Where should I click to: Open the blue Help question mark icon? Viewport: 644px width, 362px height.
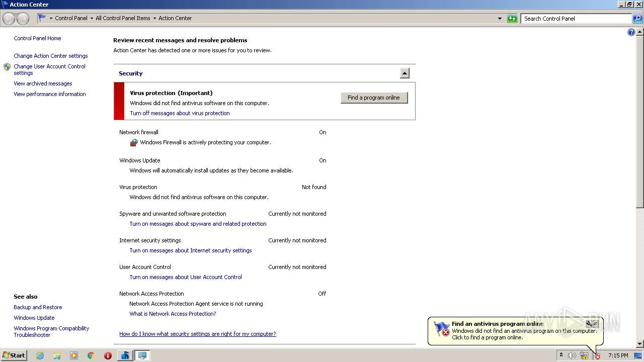click(631, 32)
